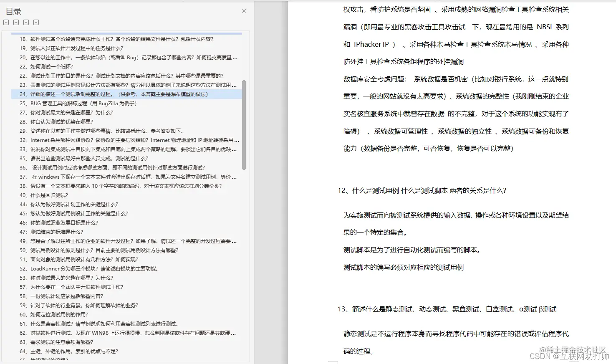Expand all bookmarks with the plus icon
Viewport: 616px width, 364px height.
click(25, 22)
